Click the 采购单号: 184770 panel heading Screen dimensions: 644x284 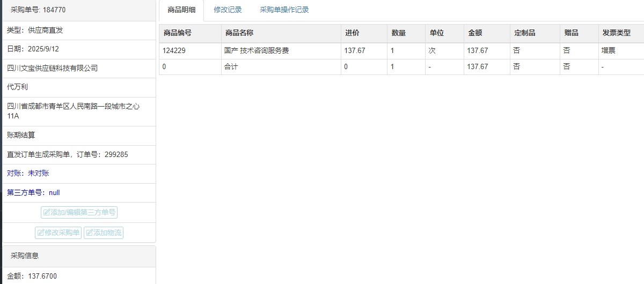38,10
